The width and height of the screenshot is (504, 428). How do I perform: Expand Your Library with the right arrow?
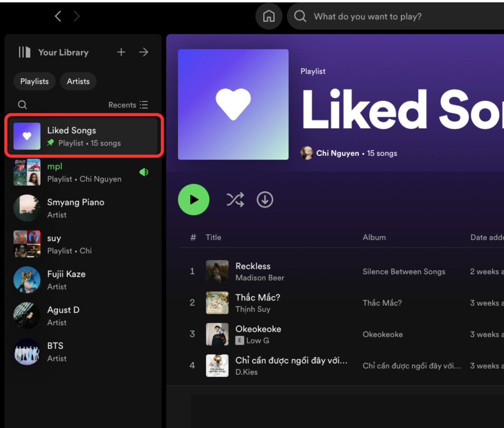pyautogui.click(x=143, y=52)
